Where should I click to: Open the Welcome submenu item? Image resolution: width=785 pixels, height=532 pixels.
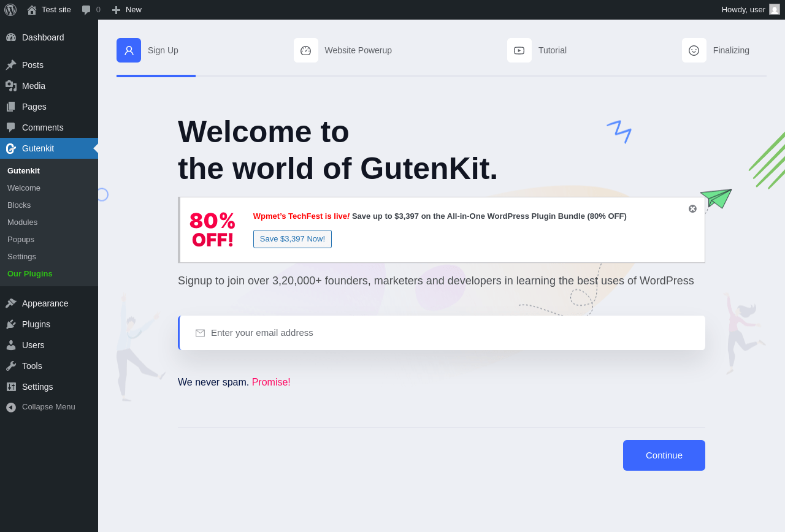[24, 188]
